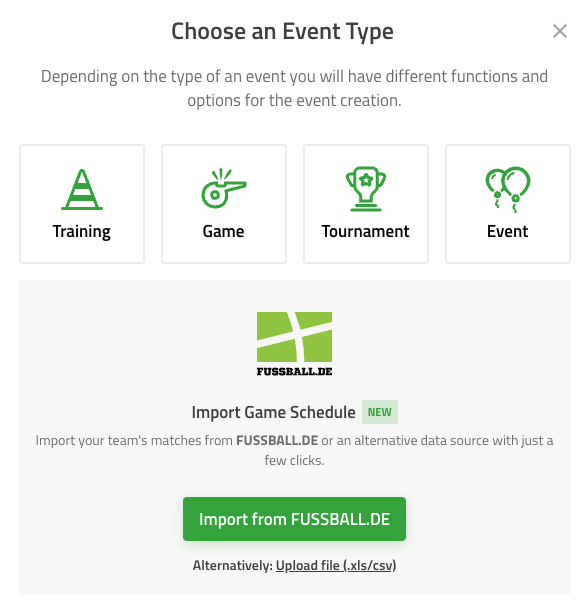The width and height of the screenshot is (588, 613).
Task: Click the Choose an Event Type title
Action: tap(282, 32)
